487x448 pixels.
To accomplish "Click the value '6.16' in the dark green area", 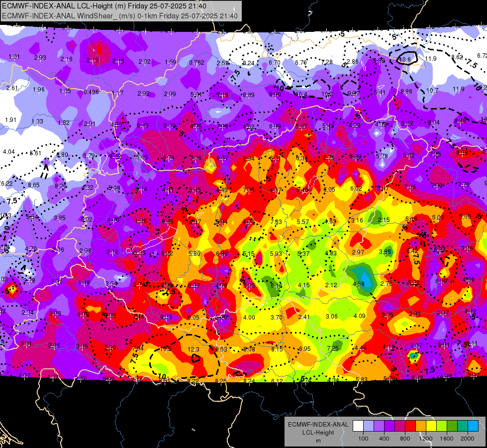I will coord(276,285).
